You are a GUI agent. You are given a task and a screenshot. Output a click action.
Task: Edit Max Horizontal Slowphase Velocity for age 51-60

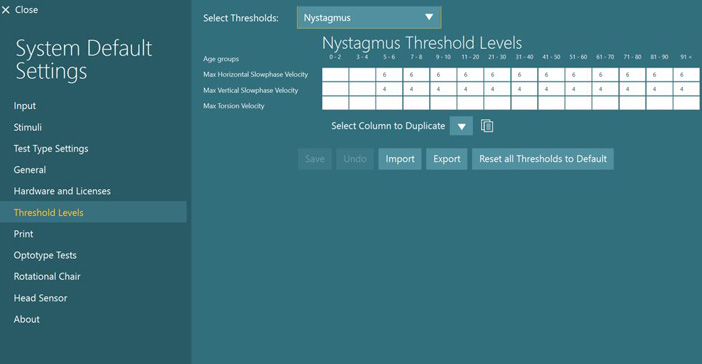(x=578, y=75)
